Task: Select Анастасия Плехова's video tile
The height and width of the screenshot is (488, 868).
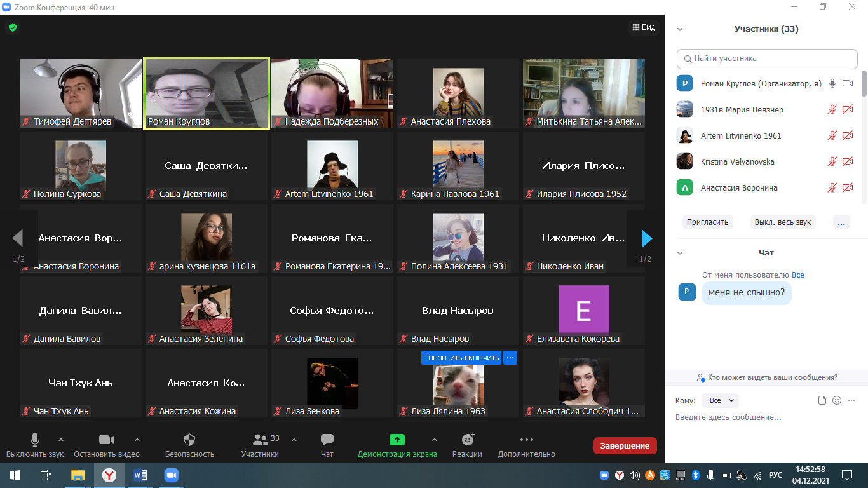Action: 458,94
